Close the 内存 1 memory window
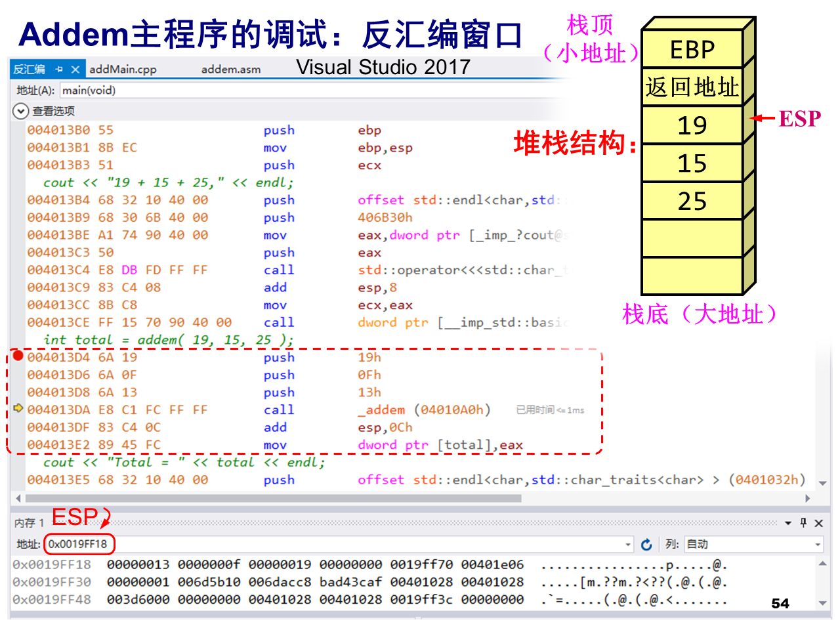This screenshot has height=630, width=840. (818, 523)
